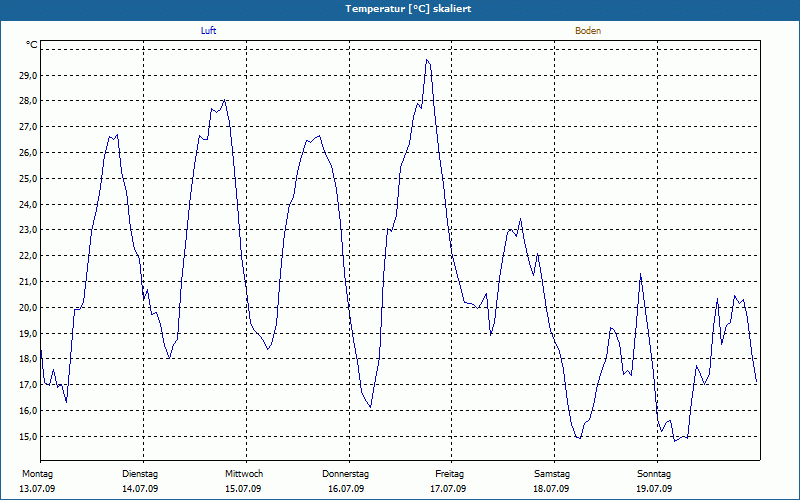
Task: Select the 28,0 y-axis label
Action: pyautogui.click(x=28, y=101)
